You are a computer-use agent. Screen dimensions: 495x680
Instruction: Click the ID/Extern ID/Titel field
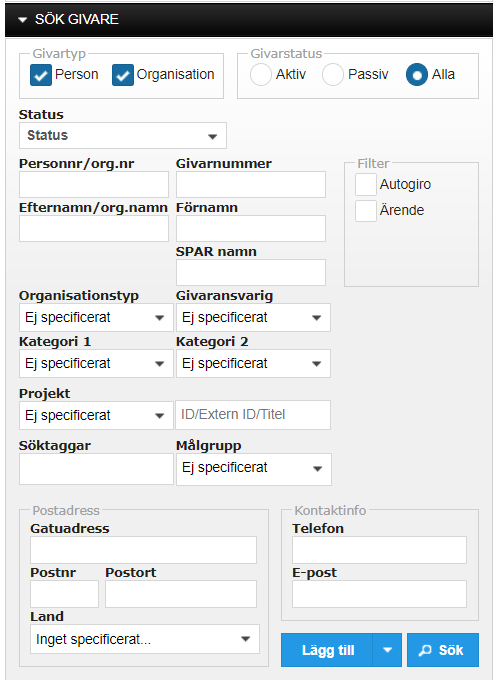click(x=253, y=415)
